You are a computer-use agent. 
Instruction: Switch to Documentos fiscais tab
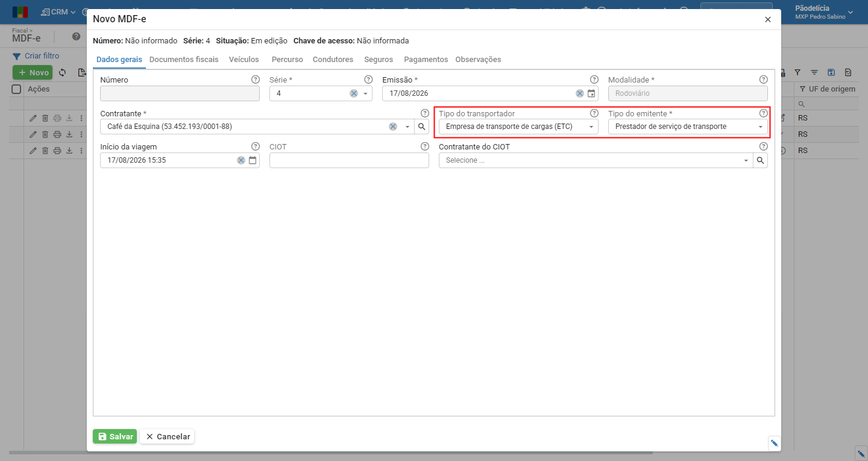[184, 60]
